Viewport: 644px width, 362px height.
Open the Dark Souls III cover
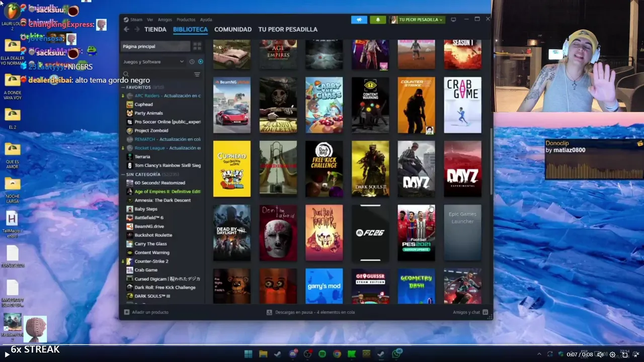tap(370, 169)
